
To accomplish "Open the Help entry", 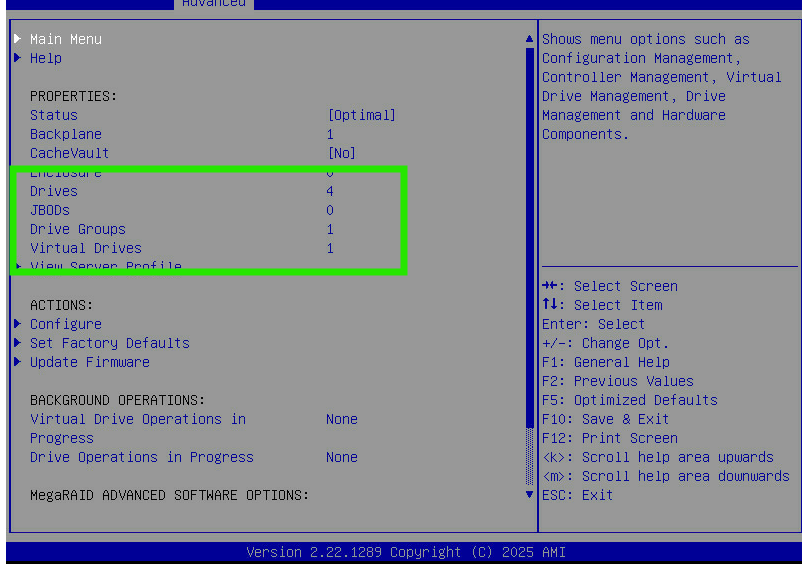I will (46, 58).
